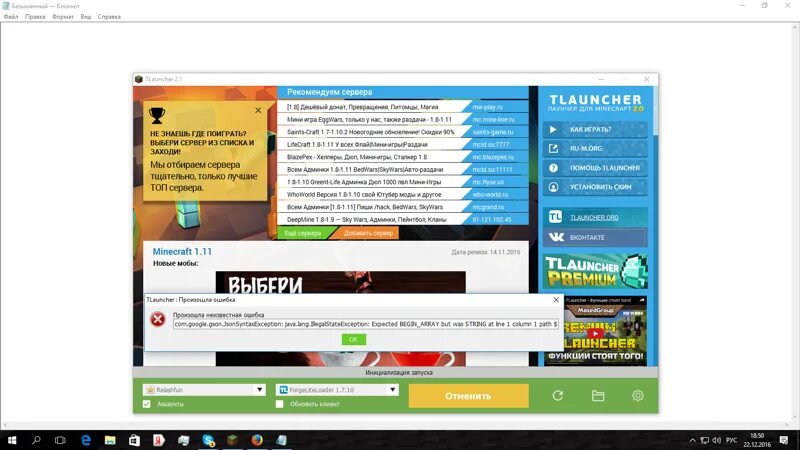Click the TLauncher Premium banner
This screenshot has width=800, height=450.
click(595, 271)
